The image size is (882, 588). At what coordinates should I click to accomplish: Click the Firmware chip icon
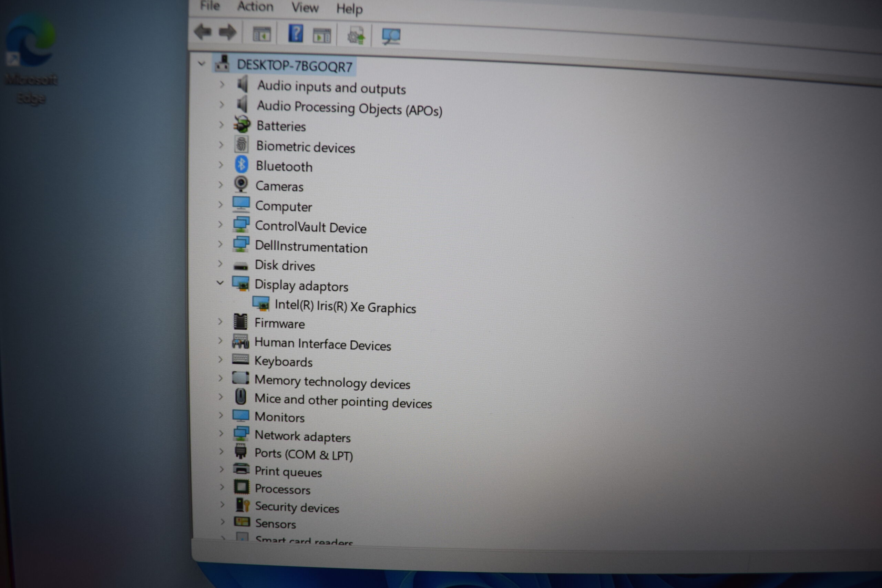tap(240, 321)
